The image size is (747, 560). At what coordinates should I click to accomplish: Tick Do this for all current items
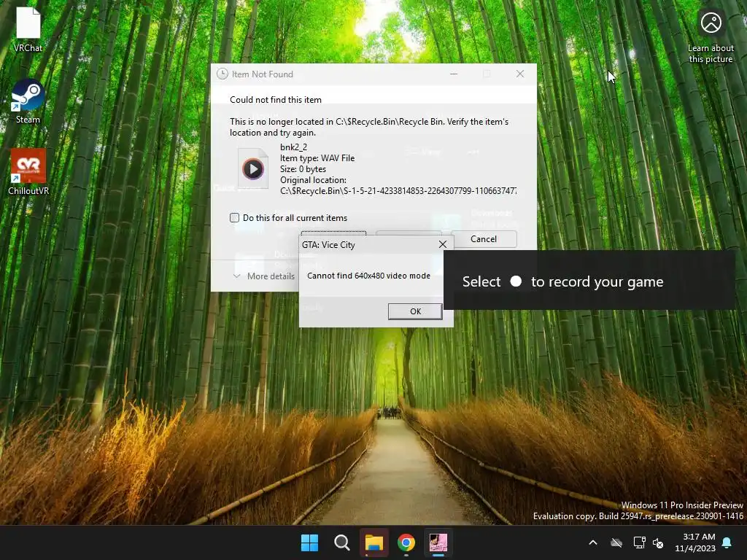click(x=234, y=217)
